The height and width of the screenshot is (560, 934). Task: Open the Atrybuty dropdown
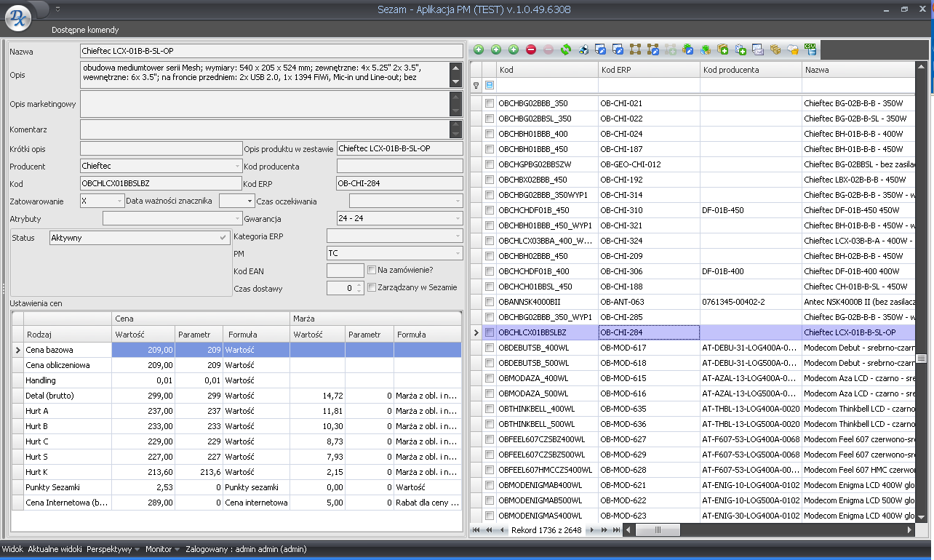coord(237,219)
